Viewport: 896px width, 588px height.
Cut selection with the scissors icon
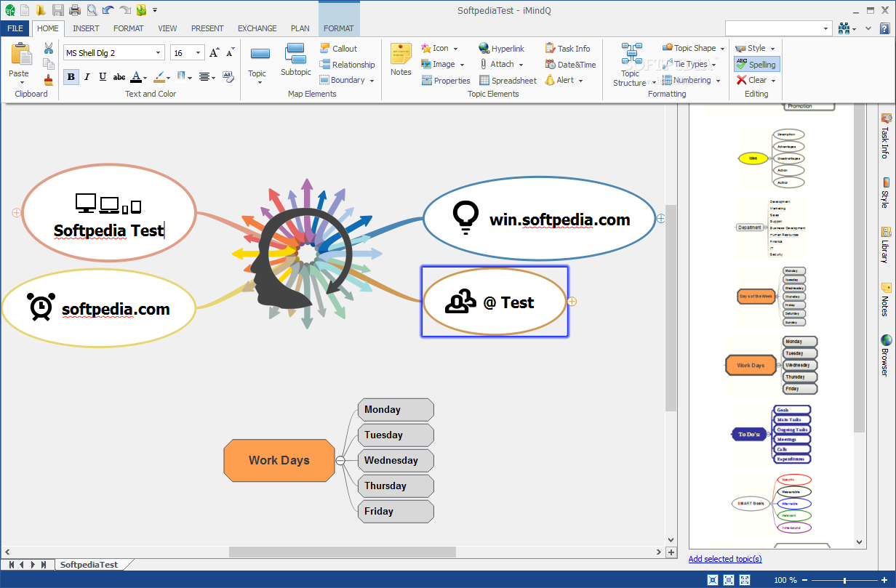point(49,48)
